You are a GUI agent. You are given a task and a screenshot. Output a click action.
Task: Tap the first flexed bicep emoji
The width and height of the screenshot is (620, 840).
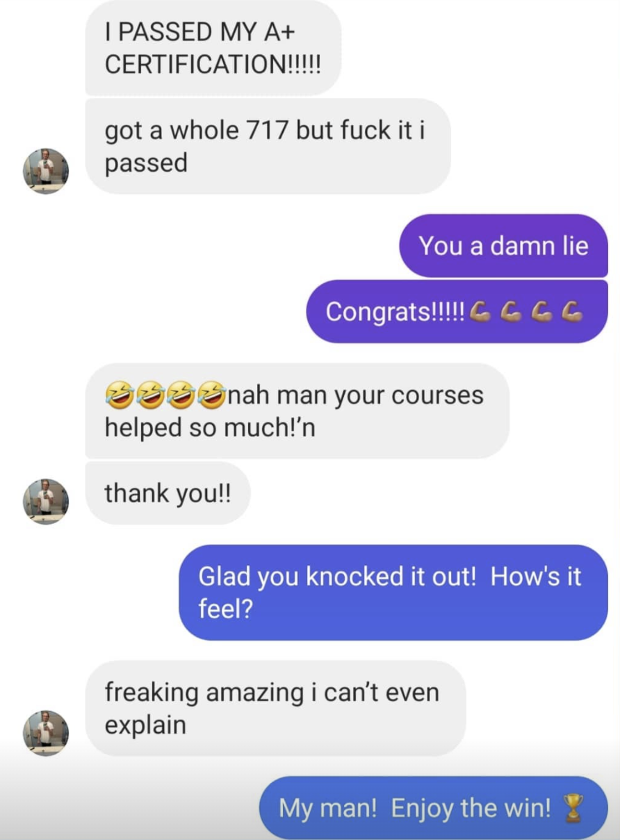tap(480, 312)
